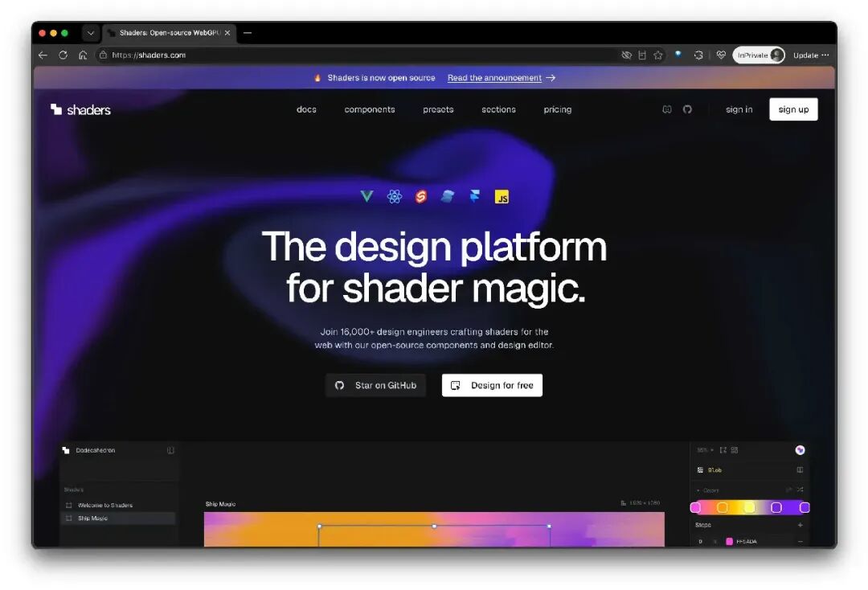The height and width of the screenshot is (590, 868).
Task: Open the zoom percentage dropdown in editor
Action: [x=705, y=450]
